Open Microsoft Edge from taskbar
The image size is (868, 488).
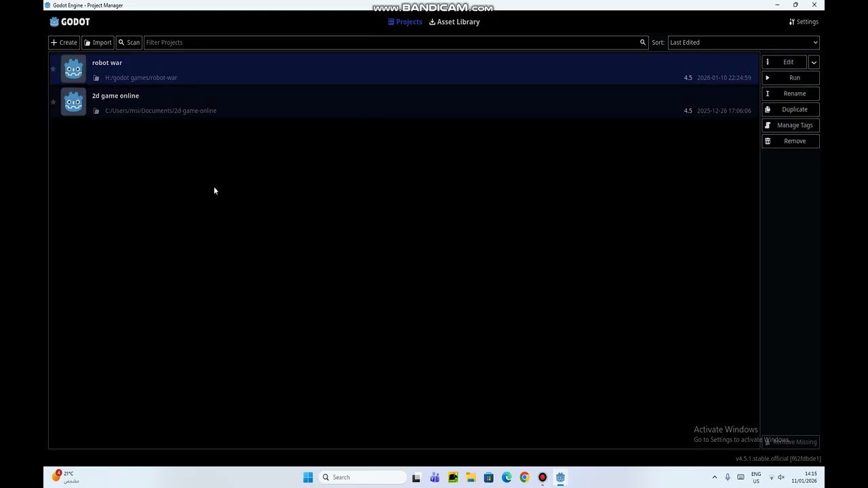(x=507, y=477)
